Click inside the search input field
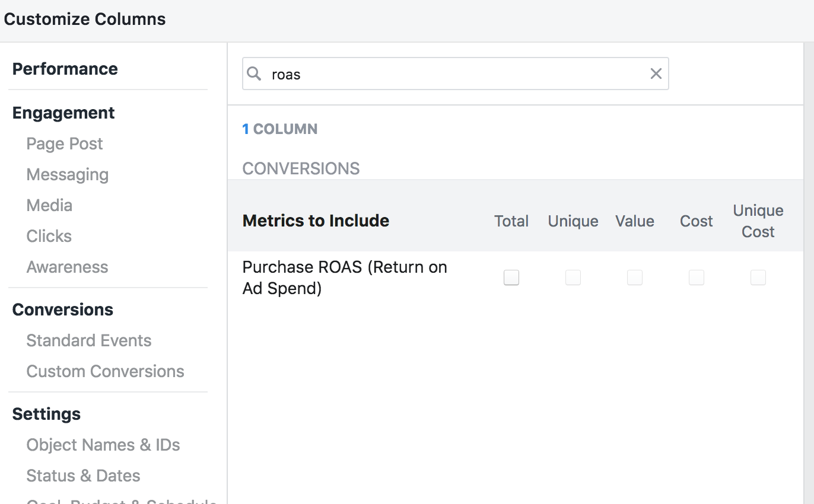 point(415,74)
